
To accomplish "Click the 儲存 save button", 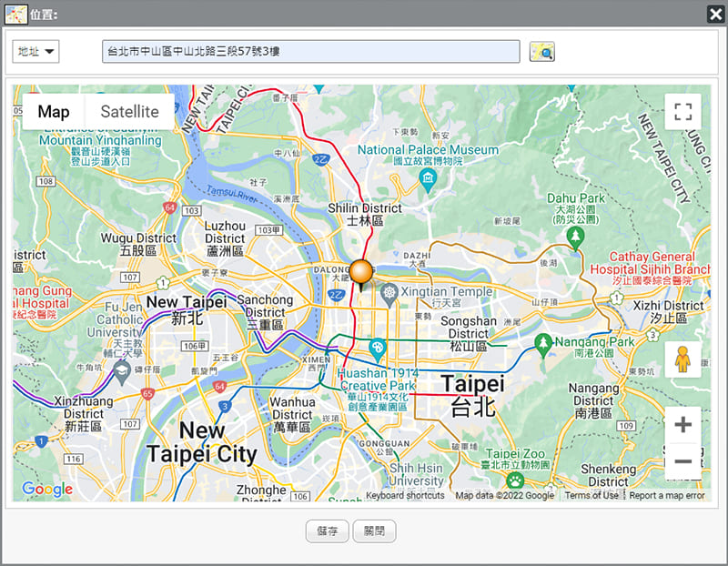I will (328, 531).
